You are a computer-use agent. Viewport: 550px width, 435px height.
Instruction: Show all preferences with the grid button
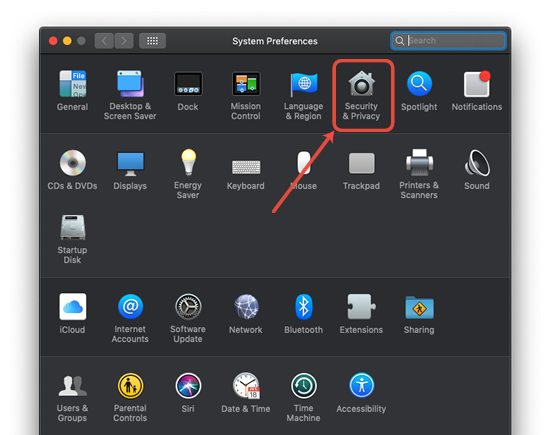pyautogui.click(x=153, y=41)
